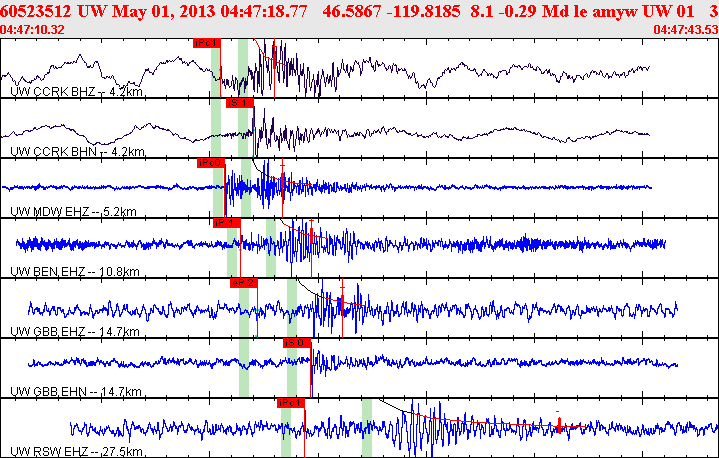Click the station label UW CCRK BHN -- 4.2km

77,152
